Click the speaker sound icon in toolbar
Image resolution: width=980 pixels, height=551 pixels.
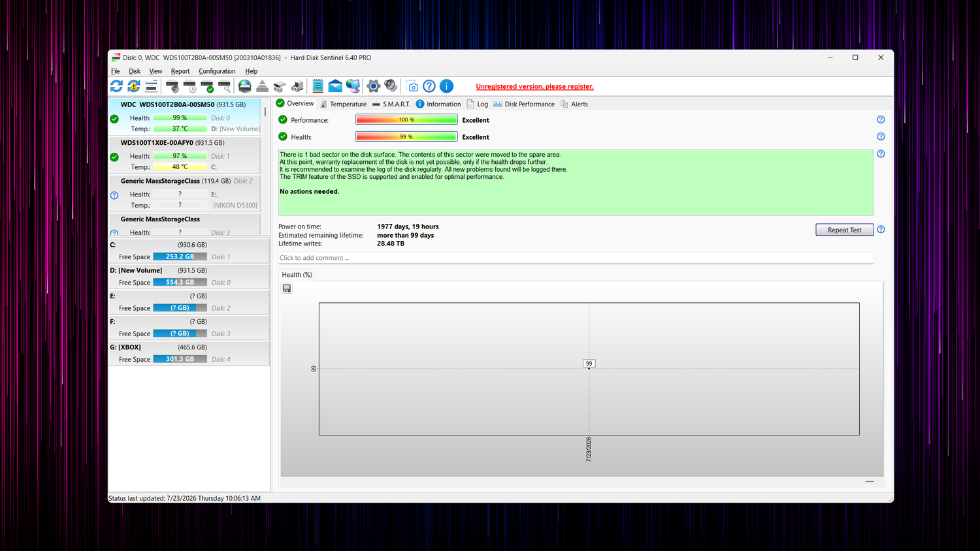[391, 86]
